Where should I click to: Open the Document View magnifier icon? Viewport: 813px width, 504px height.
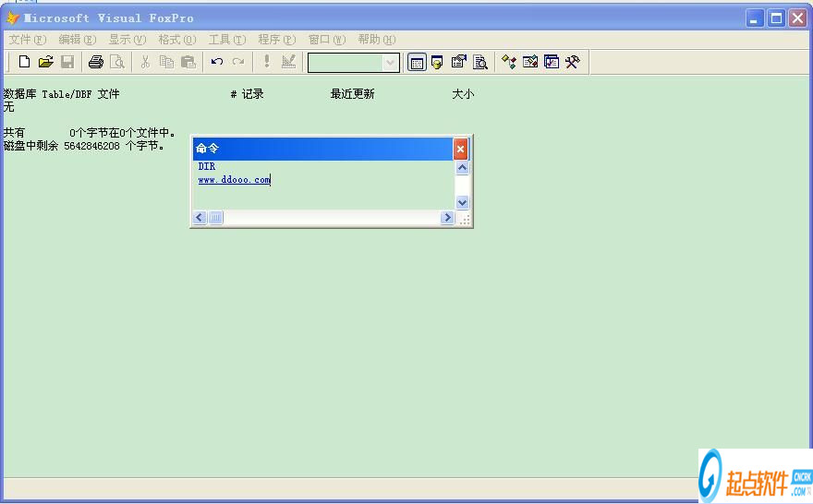[x=480, y=63]
